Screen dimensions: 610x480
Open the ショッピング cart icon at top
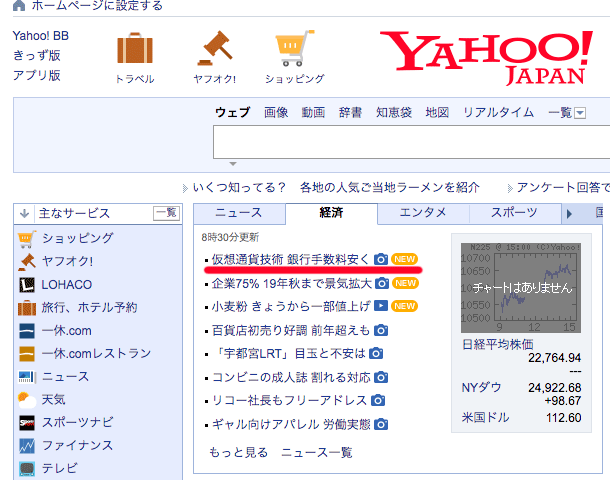pyautogui.click(x=294, y=48)
